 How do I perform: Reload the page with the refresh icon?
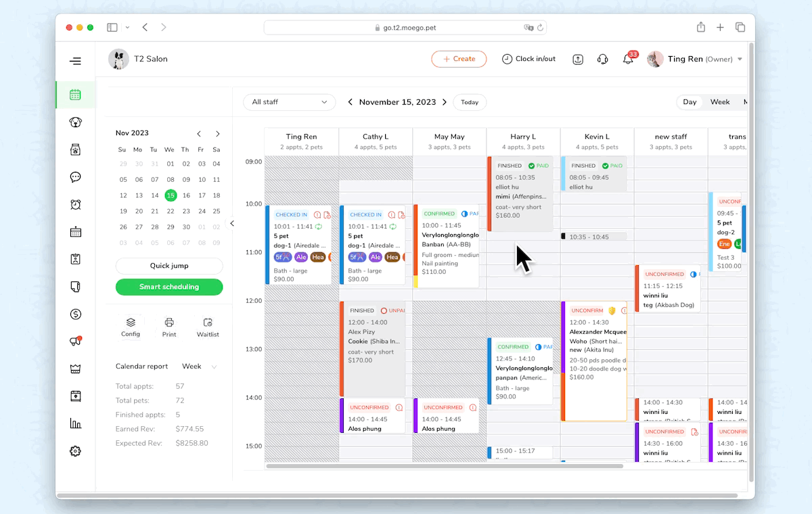point(540,28)
